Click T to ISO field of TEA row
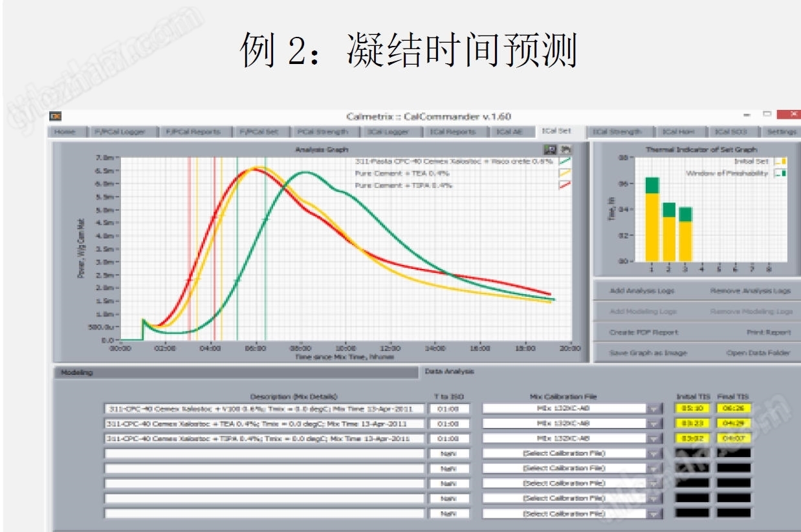 (x=449, y=423)
